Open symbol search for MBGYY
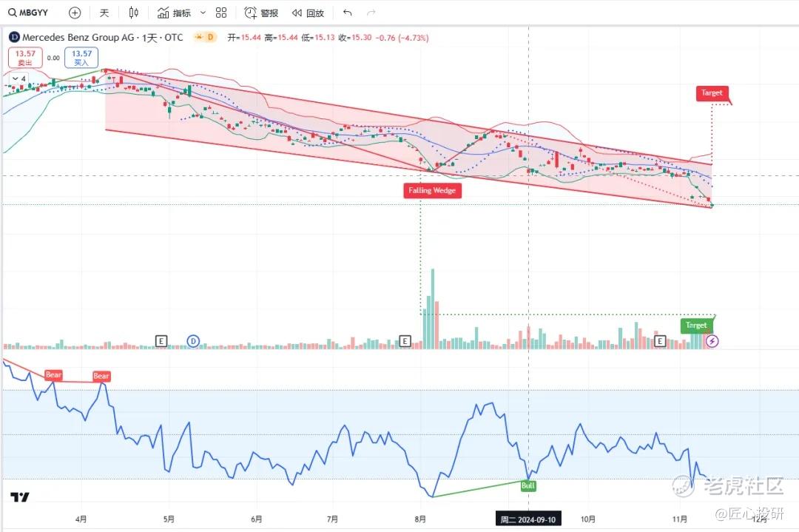This screenshot has height=532, width=799. click(28, 13)
